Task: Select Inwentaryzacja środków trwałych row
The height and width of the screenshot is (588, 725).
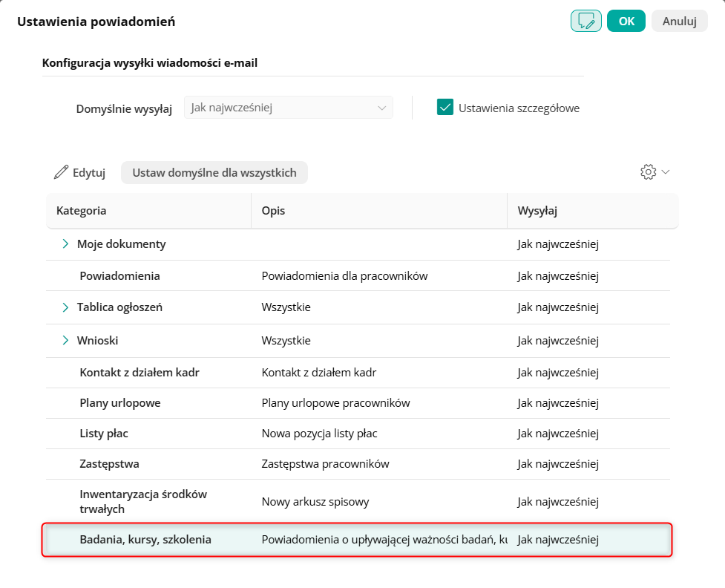Action: coord(143,502)
